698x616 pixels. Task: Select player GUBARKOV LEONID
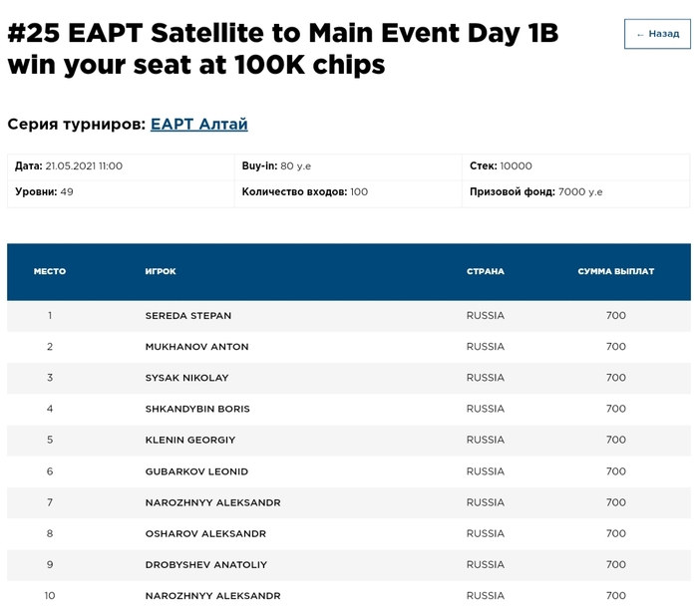[196, 471]
